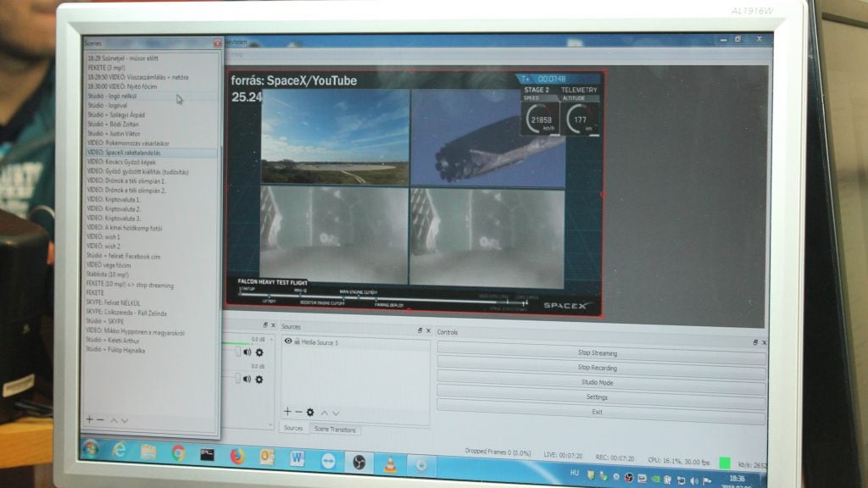868x488 pixels.
Task: Move the selected scene up in the Scenes list
Action: click(114, 420)
